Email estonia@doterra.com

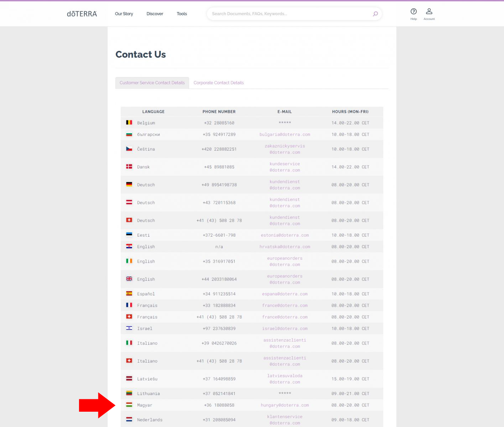(x=285, y=235)
